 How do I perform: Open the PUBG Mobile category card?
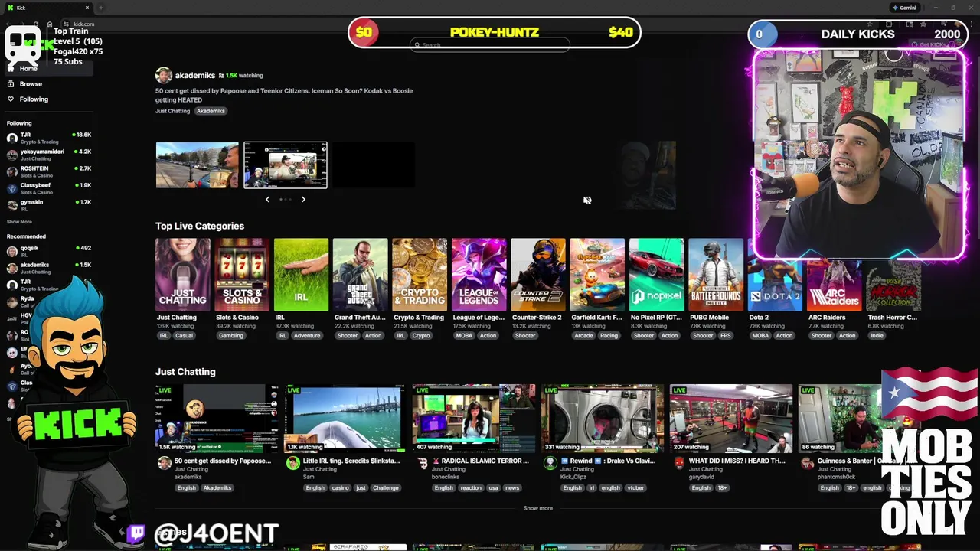(716, 275)
